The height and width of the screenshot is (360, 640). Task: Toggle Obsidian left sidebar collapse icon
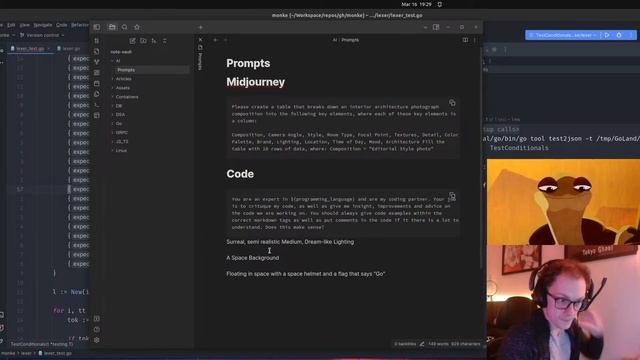point(97,27)
